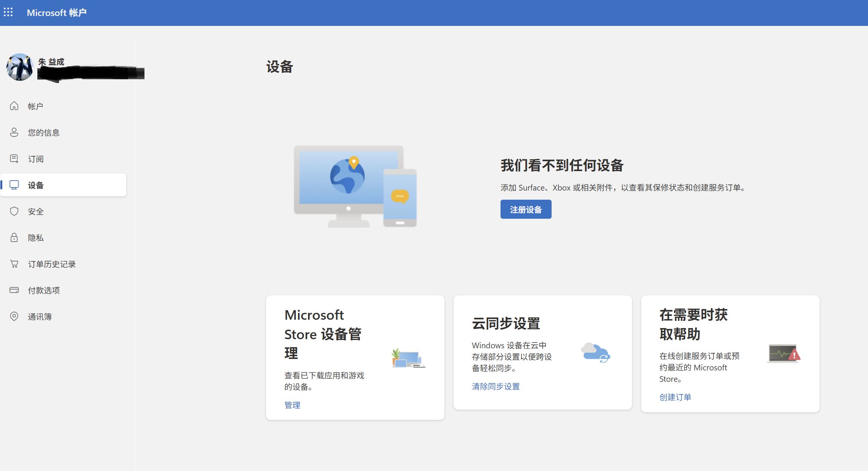Open 通讯簿 in the sidebar
Image resolution: width=868 pixels, height=471 pixels.
[63, 316]
